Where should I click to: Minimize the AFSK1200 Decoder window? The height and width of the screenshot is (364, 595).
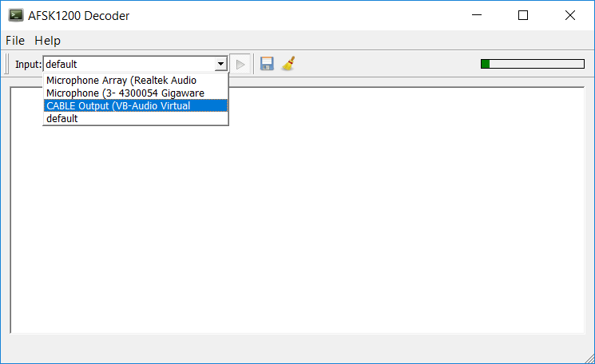click(477, 15)
